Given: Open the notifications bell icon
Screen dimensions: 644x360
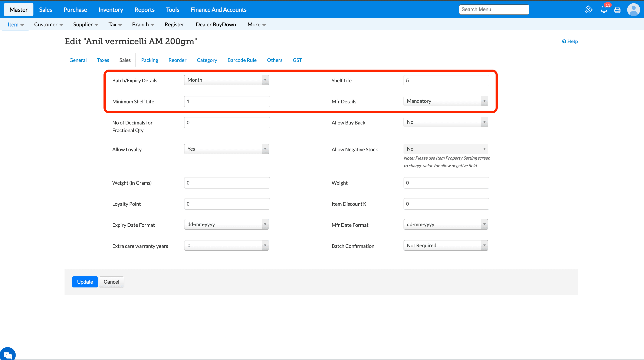Looking at the screenshot, I should (x=604, y=10).
